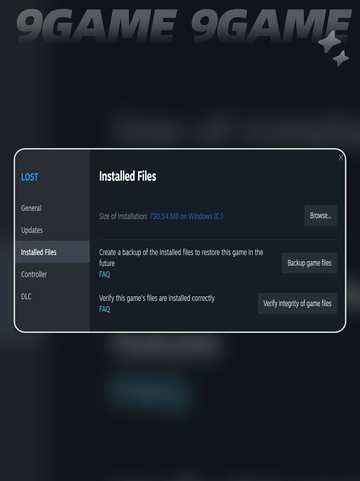Click the 730.54 MB on Windows (C:) link
The width and height of the screenshot is (360, 481).
(186, 216)
